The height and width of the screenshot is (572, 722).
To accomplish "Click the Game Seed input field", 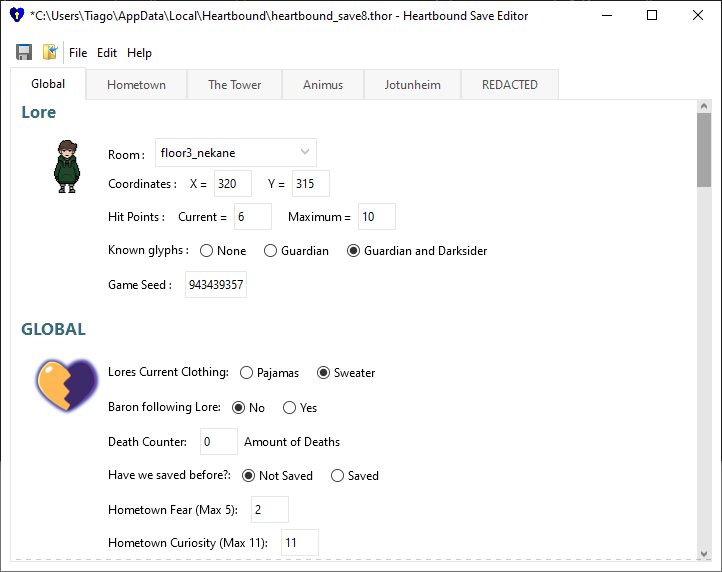I will click(x=216, y=285).
